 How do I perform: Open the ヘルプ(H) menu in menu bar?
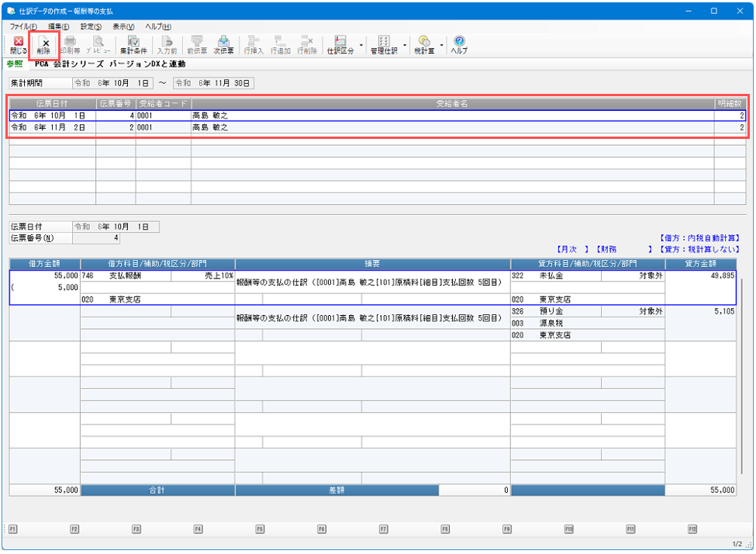(x=158, y=26)
